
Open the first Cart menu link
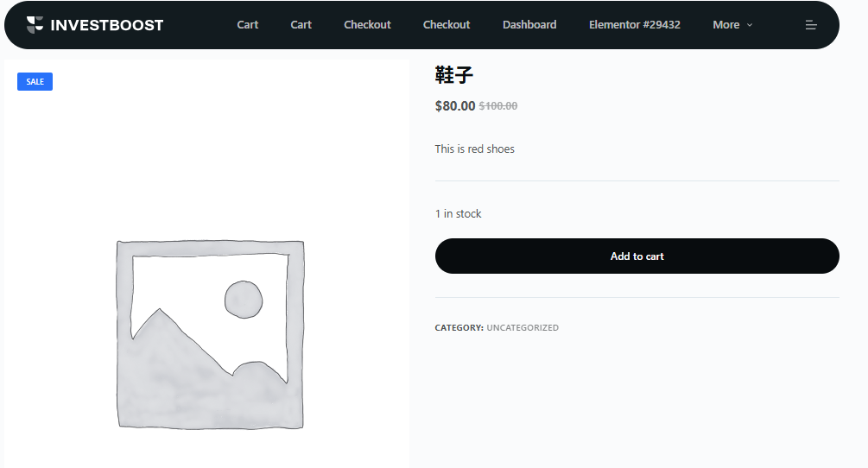(248, 25)
